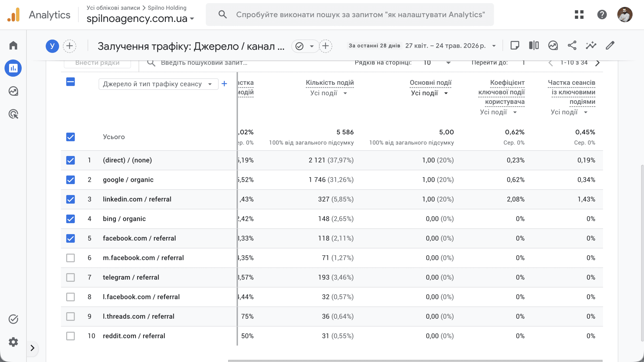The image size is (644, 362).
Task: Select the "У" all users segment chip
Action: [x=52, y=46]
